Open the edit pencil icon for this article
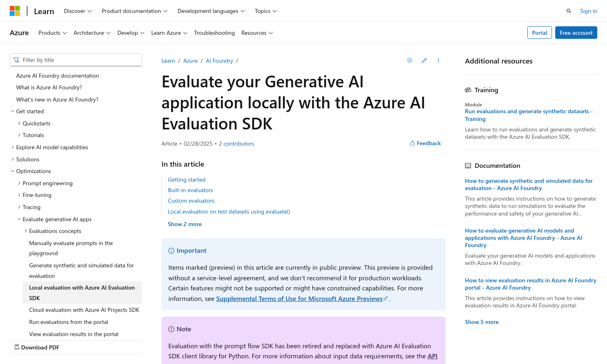Image resolution: width=607 pixels, height=364 pixels. pyautogui.click(x=424, y=60)
